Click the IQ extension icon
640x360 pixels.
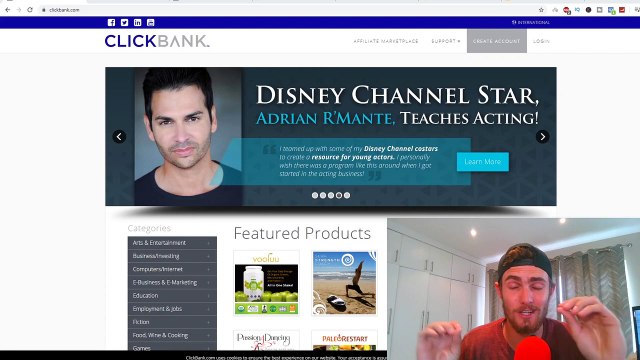point(577,10)
